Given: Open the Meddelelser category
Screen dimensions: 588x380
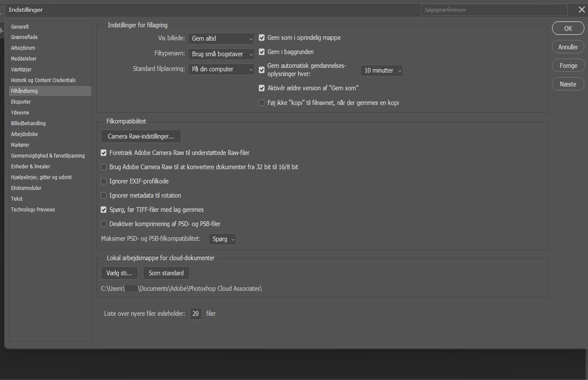Looking at the screenshot, I should tap(50, 58).
